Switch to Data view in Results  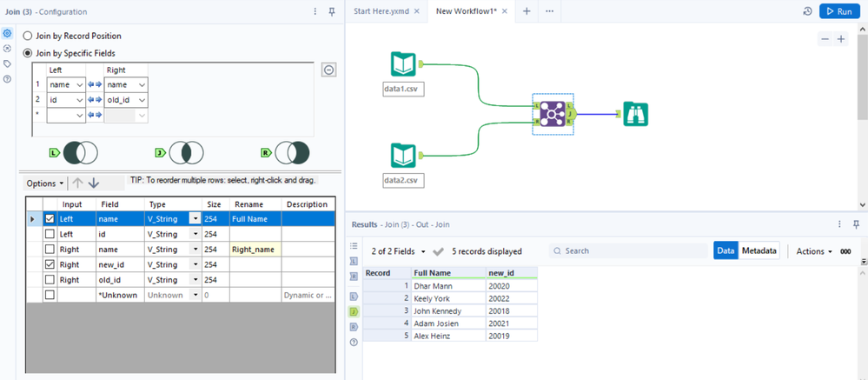726,251
